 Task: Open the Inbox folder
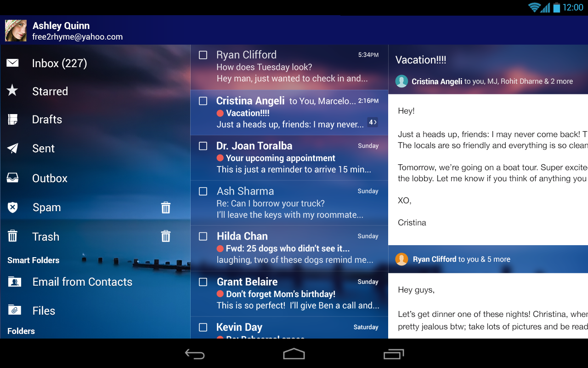tap(59, 63)
